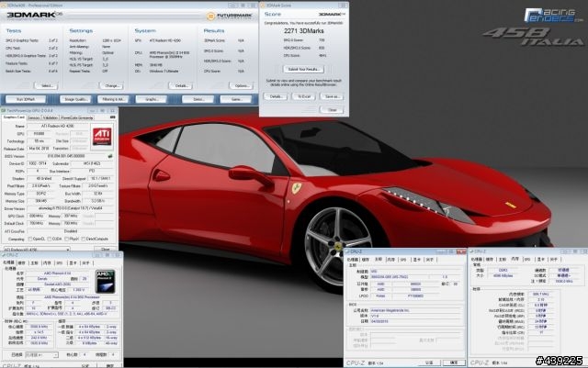Enable the DirectCompute checkbox in GPU-Z
The width and height of the screenshot is (588, 368).
pyautogui.click(x=83, y=240)
